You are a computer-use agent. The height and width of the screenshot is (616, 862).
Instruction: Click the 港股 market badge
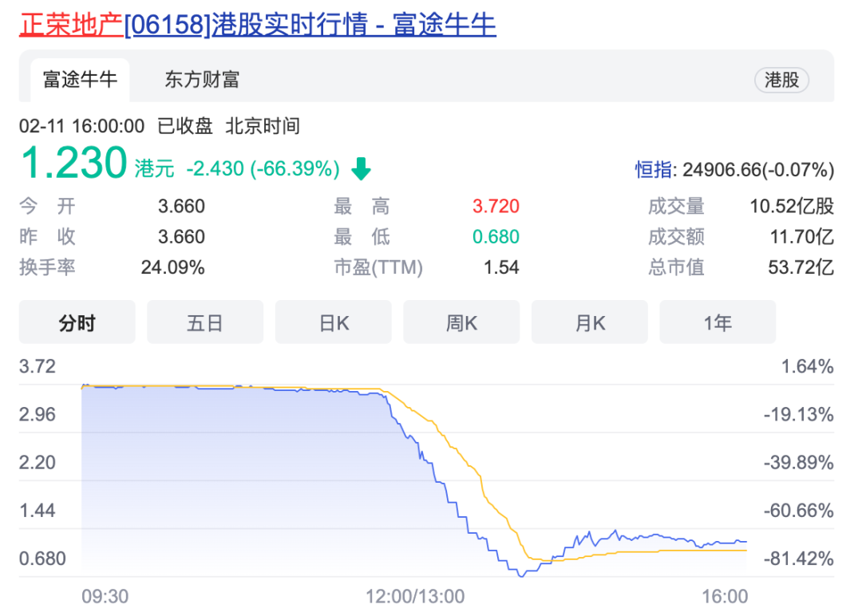(x=781, y=80)
